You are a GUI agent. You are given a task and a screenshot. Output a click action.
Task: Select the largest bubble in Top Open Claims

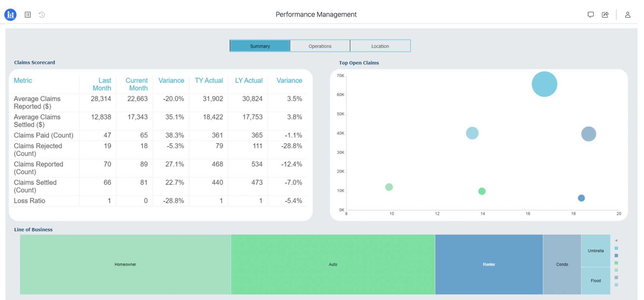(x=544, y=84)
